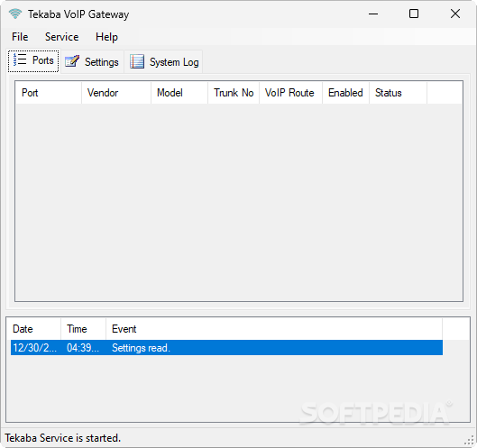Switch to the System Log tab
This screenshot has width=477, height=448.
coord(164,62)
